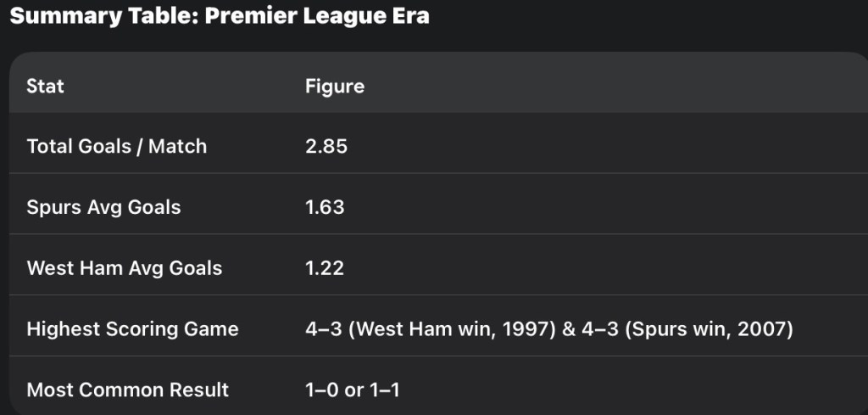Click the 2.85 figure value
The height and width of the screenshot is (415, 868).
(x=326, y=146)
